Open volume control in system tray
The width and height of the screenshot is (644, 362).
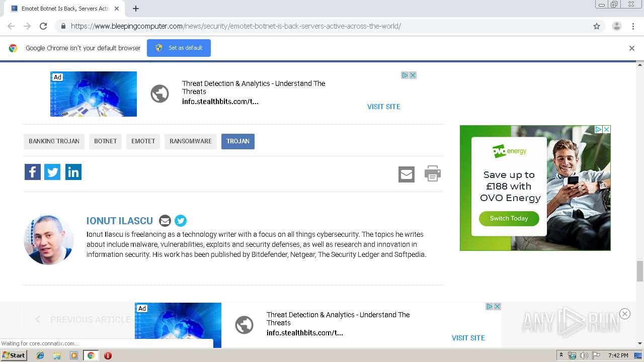[584, 355]
